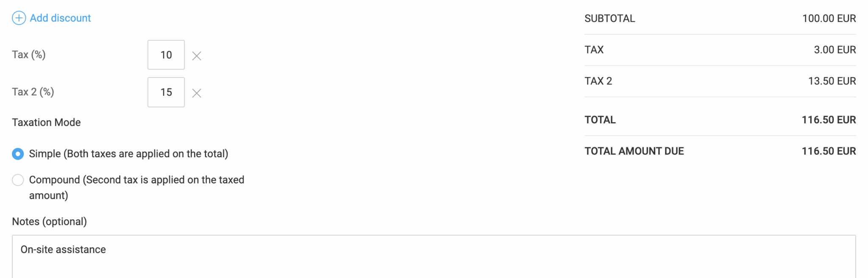Click the Simple (Both taxes applied) label text
Screen dimensions: 868x278
[x=128, y=154]
